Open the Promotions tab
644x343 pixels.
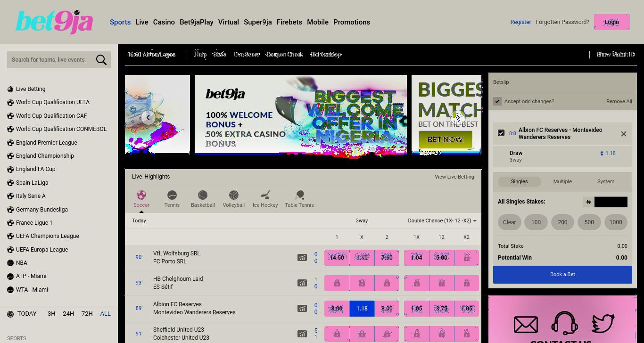click(352, 22)
